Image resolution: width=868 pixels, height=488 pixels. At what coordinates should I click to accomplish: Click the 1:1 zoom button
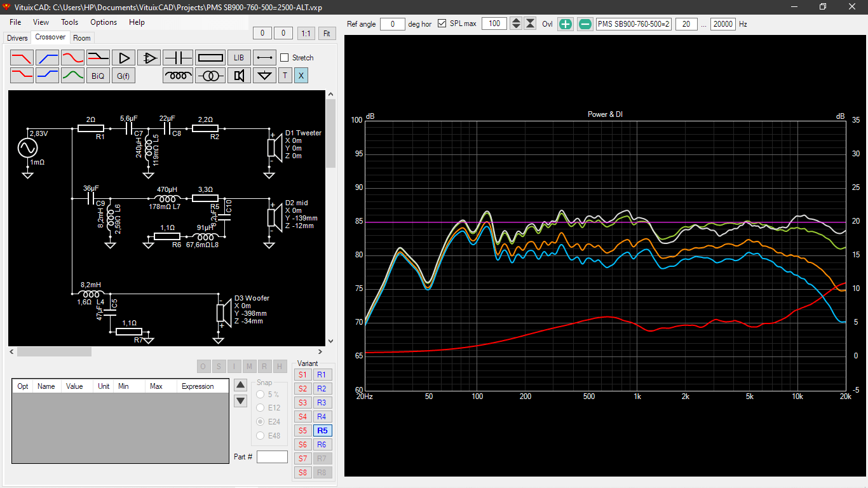tap(306, 33)
